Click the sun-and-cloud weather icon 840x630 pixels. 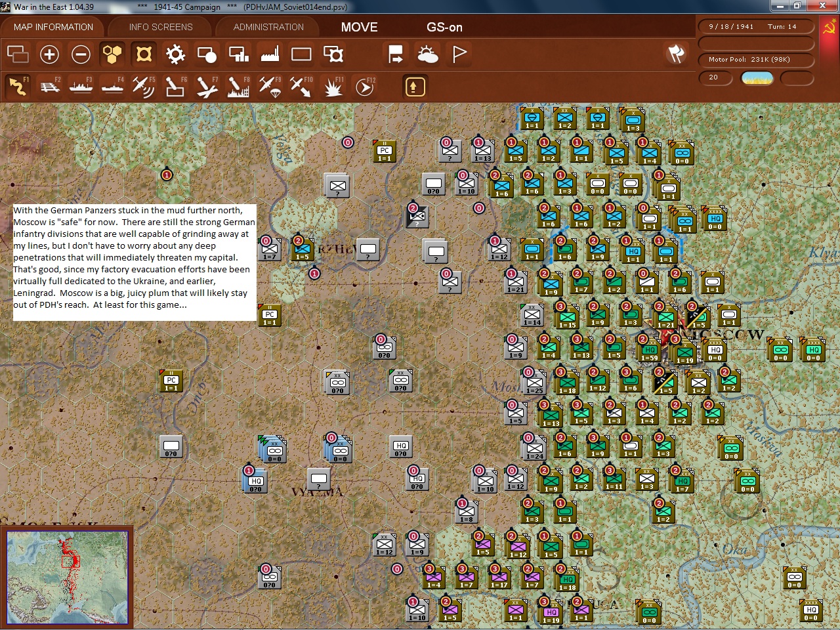tap(427, 54)
